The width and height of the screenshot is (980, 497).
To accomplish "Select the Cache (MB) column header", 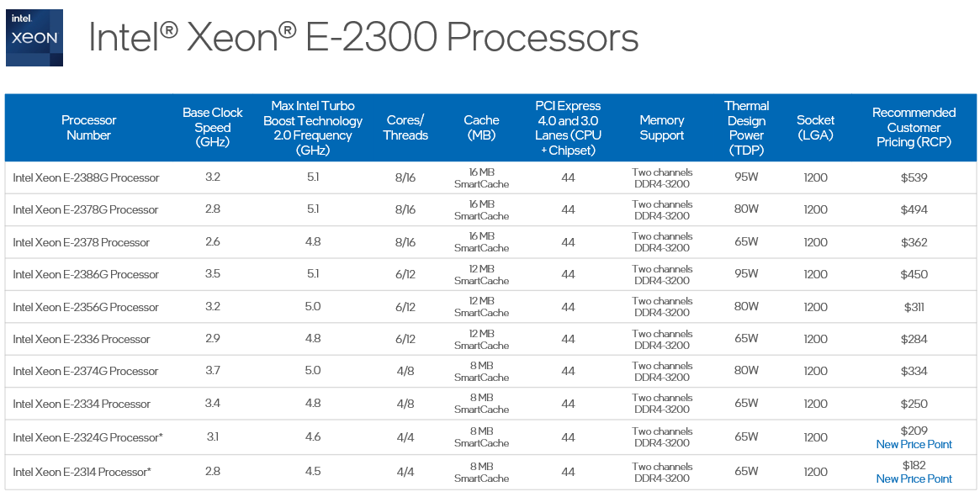I will (x=481, y=128).
